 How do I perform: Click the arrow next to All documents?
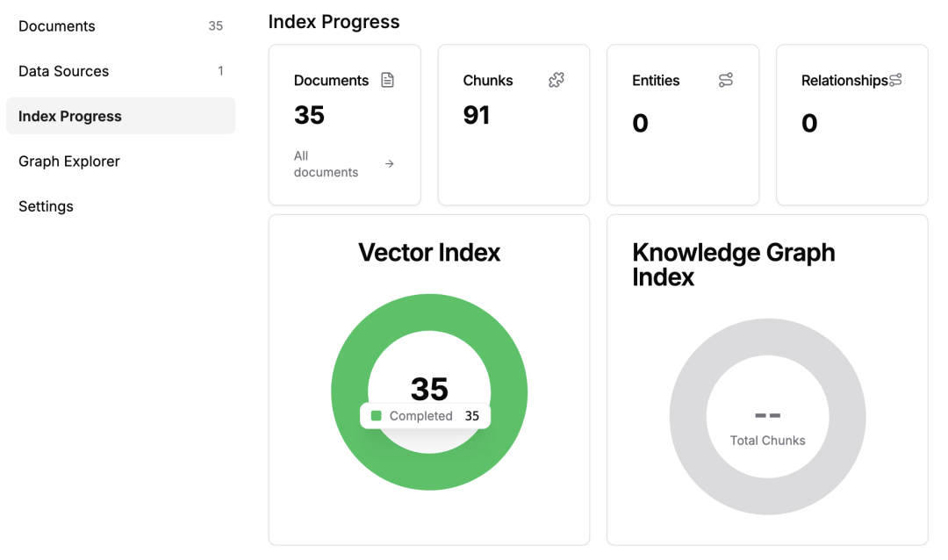click(390, 164)
